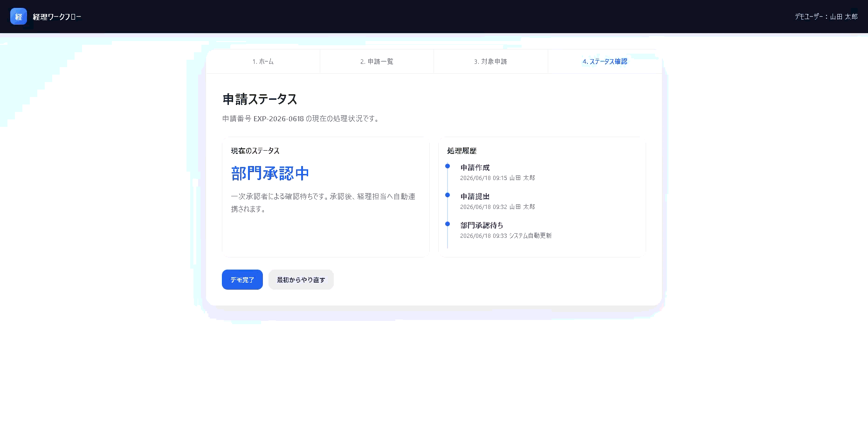Click the デモ完了 button
Viewport: 868px width, 444px height.
242,280
